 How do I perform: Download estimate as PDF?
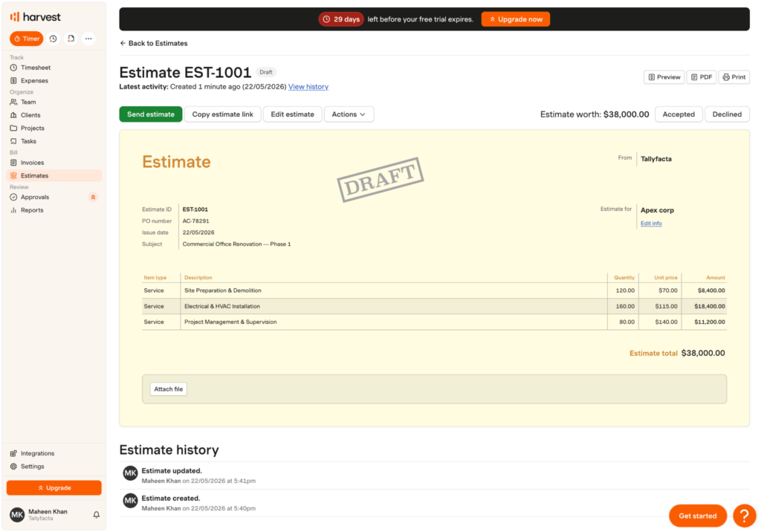[x=702, y=77]
